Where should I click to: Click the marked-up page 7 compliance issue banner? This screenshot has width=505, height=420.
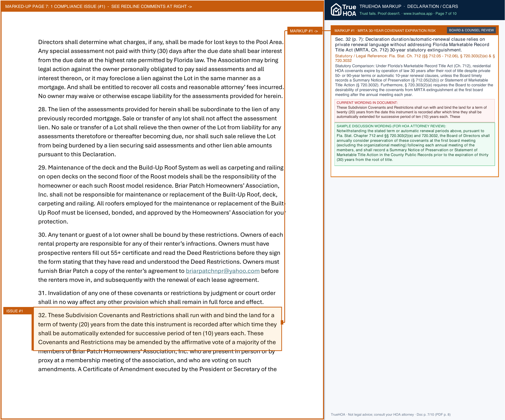tap(162, 6)
